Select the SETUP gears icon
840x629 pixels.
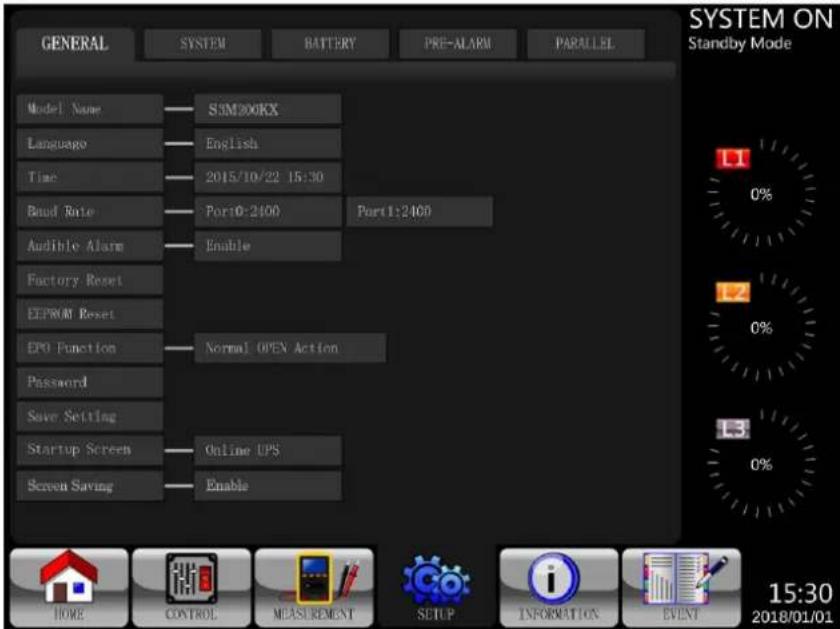tap(436, 587)
